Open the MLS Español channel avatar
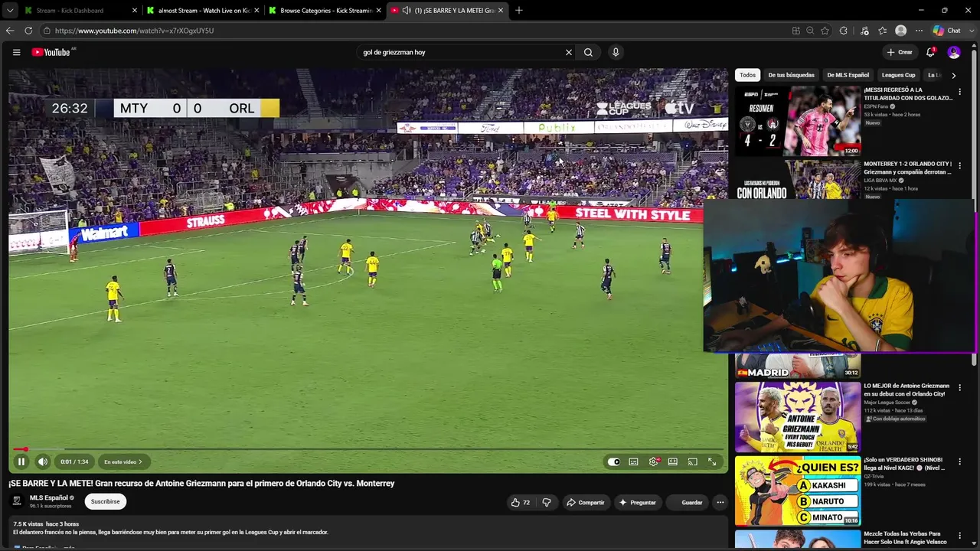 click(x=16, y=501)
